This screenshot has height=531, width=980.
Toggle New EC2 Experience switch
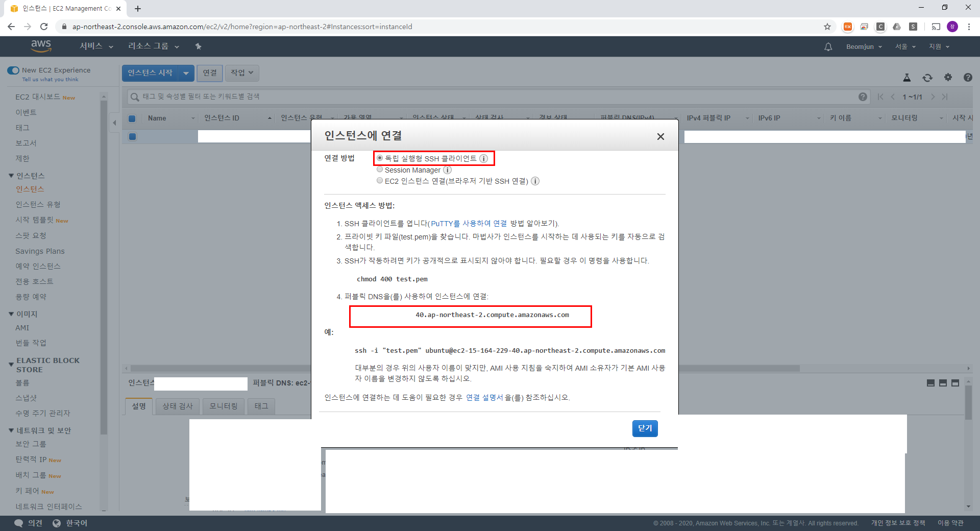pyautogui.click(x=13, y=70)
